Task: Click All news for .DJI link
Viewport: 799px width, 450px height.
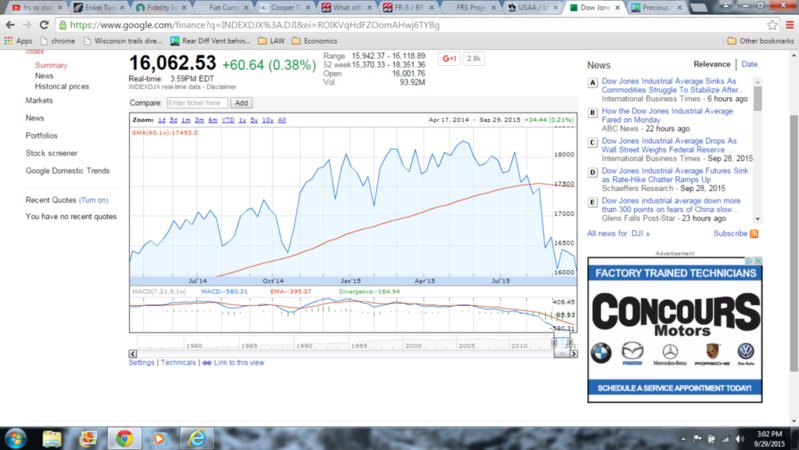Action: coord(618,233)
